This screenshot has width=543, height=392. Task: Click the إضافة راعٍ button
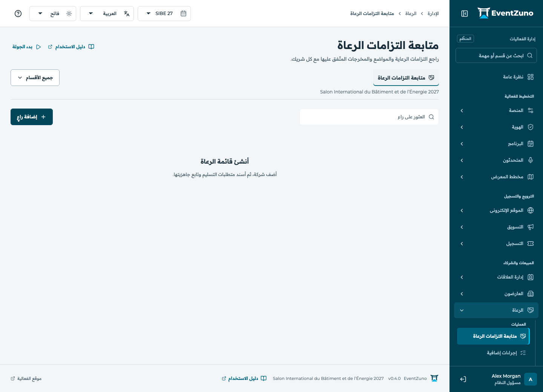coord(32,117)
